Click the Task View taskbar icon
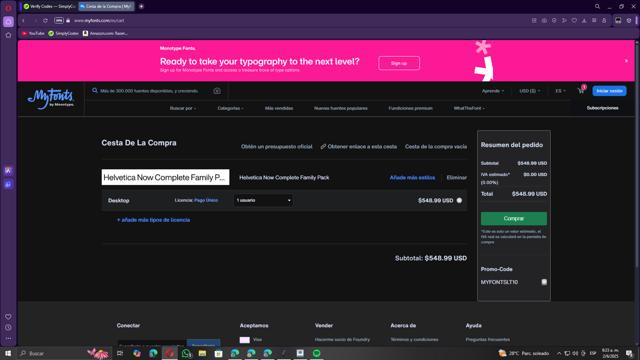The height and width of the screenshot is (360, 640). click(x=120, y=353)
